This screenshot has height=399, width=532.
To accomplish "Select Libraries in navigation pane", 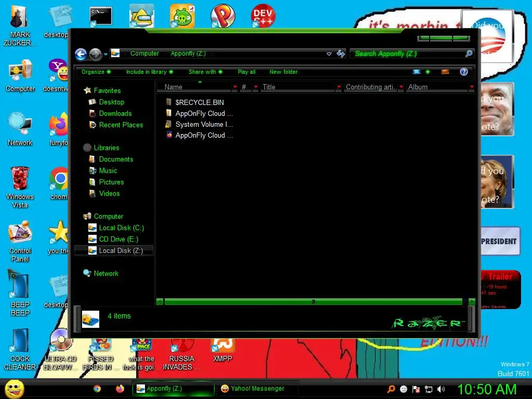I will click(106, 148).
